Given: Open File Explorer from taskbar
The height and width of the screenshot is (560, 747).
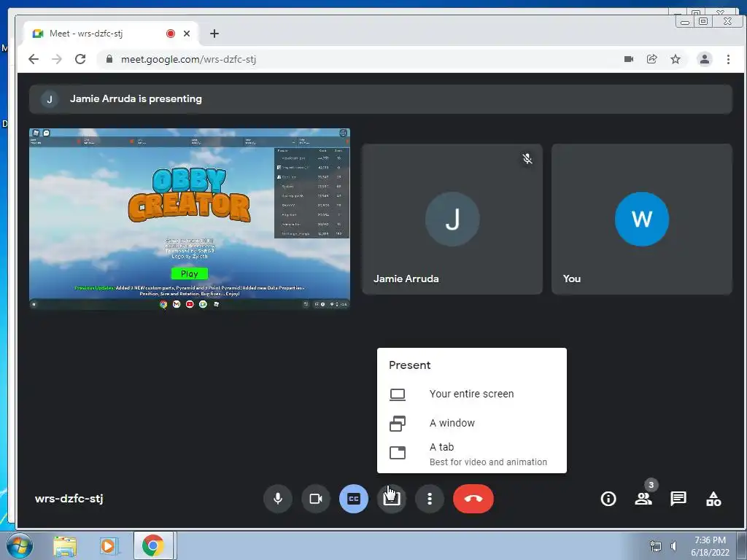Looking at the screenshot, I should point(65,546).
